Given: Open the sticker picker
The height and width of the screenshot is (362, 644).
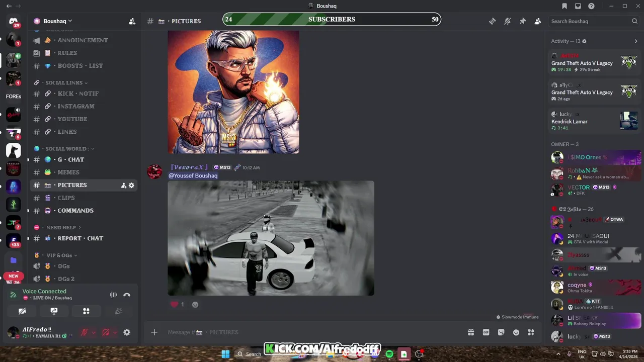Looking at the screenshot, I should (501, 332).
